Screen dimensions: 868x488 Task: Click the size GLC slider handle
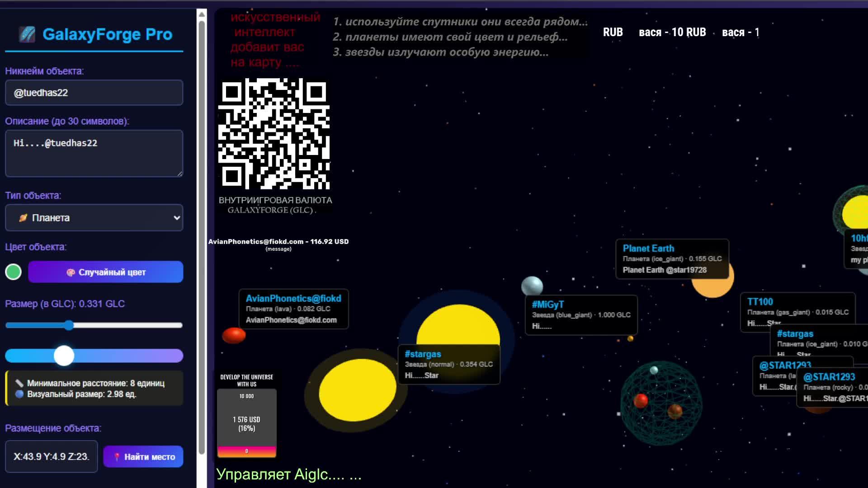point(69,325)
